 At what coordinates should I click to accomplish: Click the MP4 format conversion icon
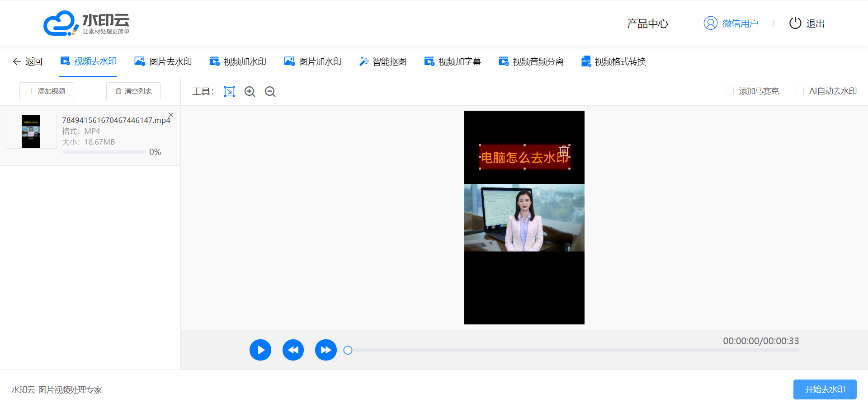pyautogui.click(x=586, y=61)
